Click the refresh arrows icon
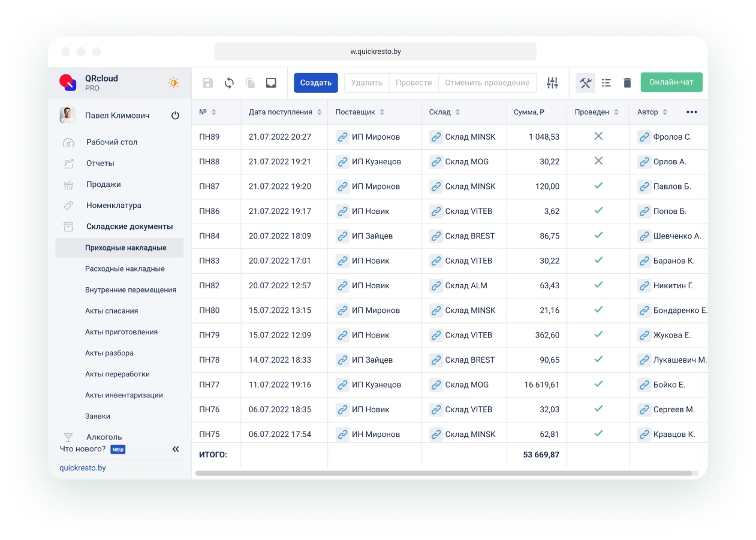This screenshot has width=756, height=540. (229, 83)
